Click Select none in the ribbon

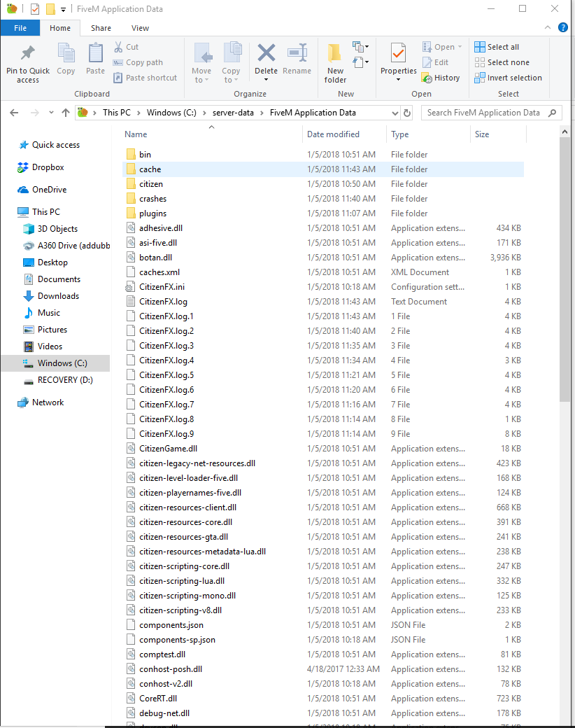(502, 62)
